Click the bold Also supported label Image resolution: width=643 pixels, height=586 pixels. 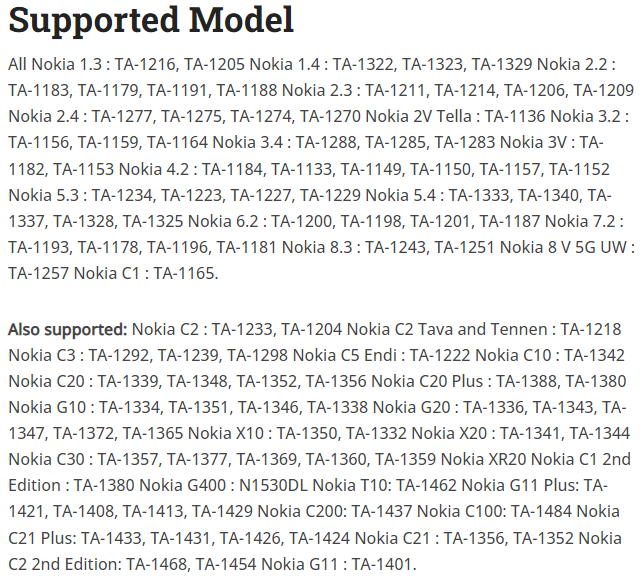[67, 328]
